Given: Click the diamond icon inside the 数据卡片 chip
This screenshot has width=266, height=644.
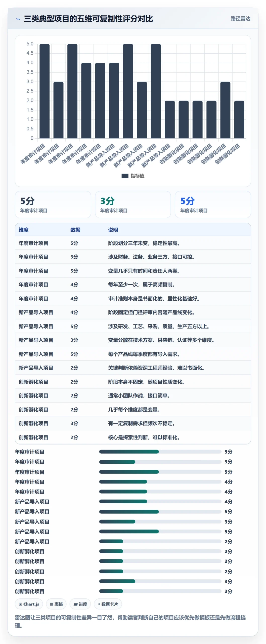Looking at the screenshot, I should (99, 604).
